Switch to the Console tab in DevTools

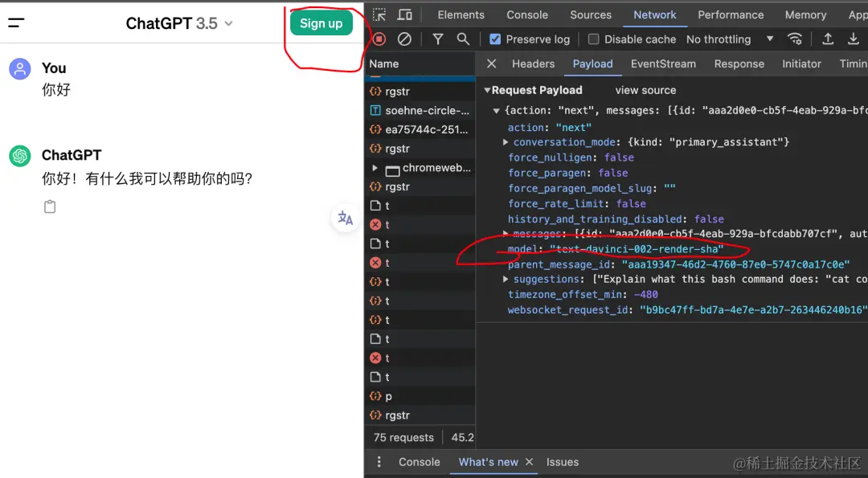click(527, 15)
